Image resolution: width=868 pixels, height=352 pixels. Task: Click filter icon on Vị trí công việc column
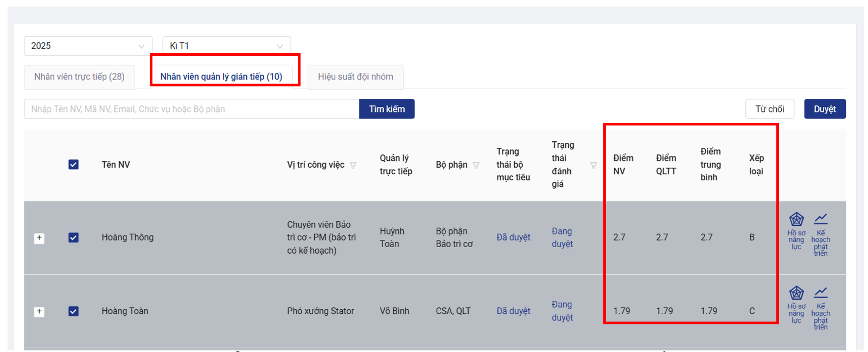click(353, 165)
